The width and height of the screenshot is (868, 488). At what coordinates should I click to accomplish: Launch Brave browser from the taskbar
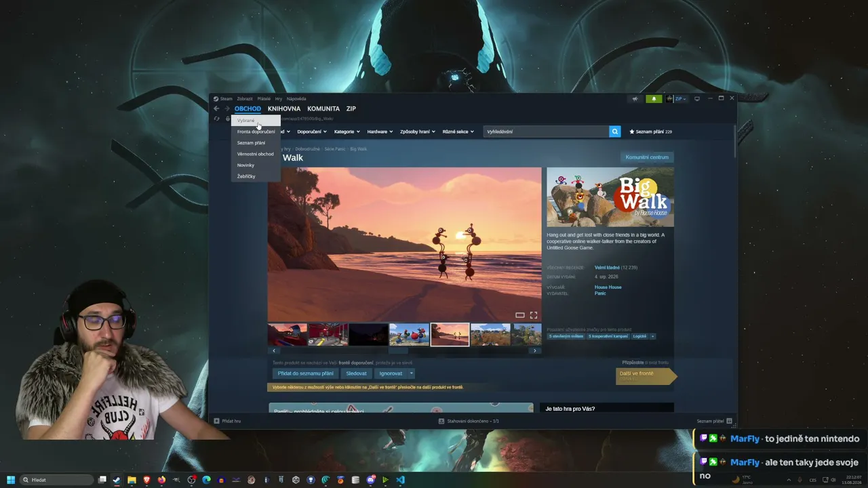[146, 480]
